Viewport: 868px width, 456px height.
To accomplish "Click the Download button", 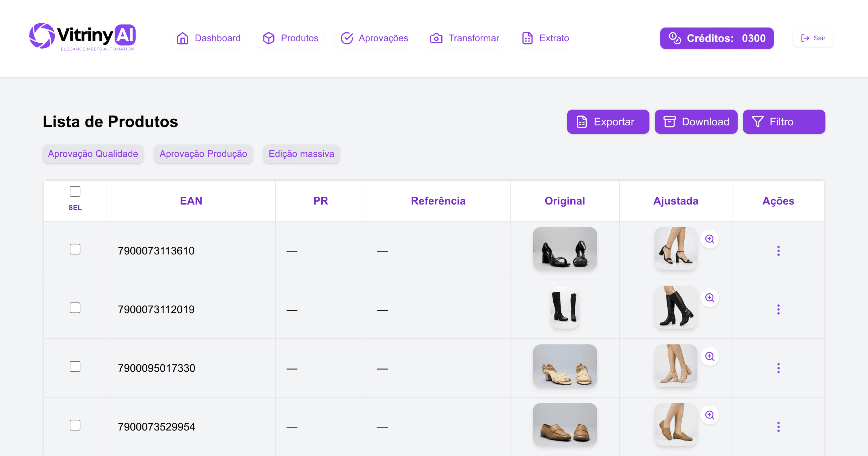I will click(696, 122).
